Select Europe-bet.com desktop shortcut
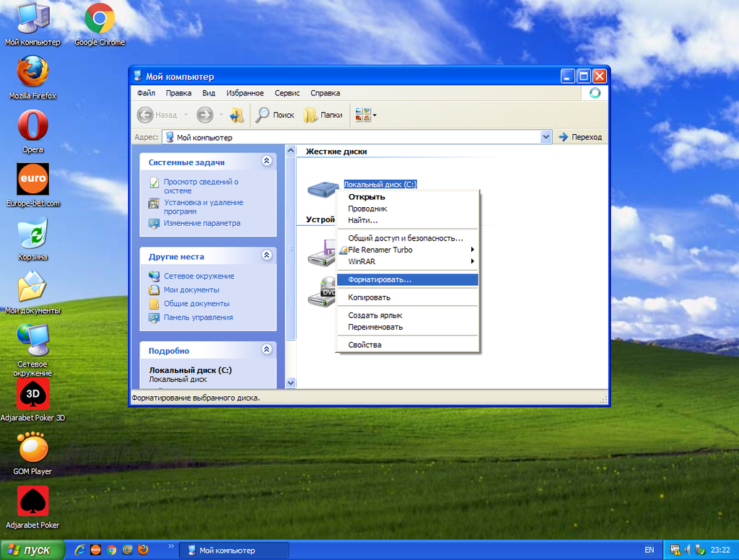The image size is (739, 560). (32, 185)
